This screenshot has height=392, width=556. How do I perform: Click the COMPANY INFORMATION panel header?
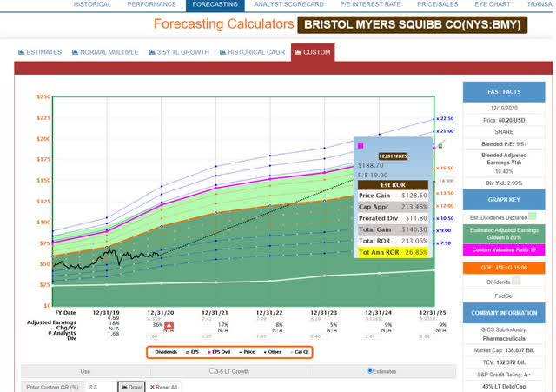[504, 313]
